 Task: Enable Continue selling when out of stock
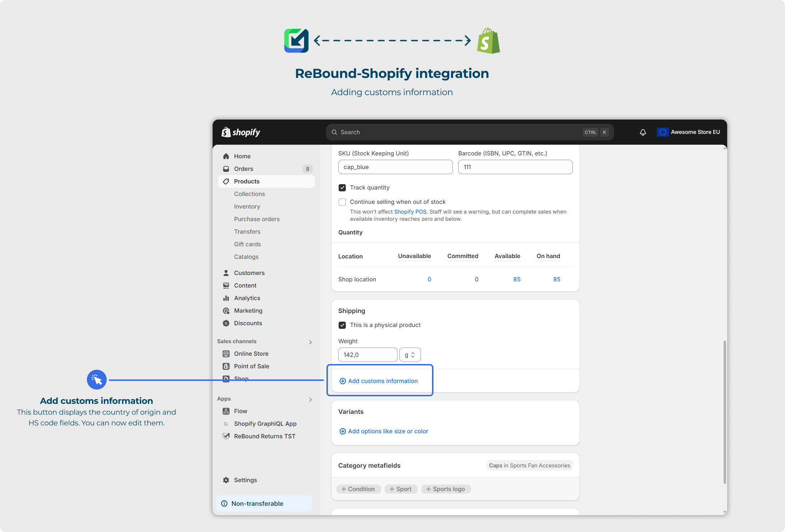point(342,202)
